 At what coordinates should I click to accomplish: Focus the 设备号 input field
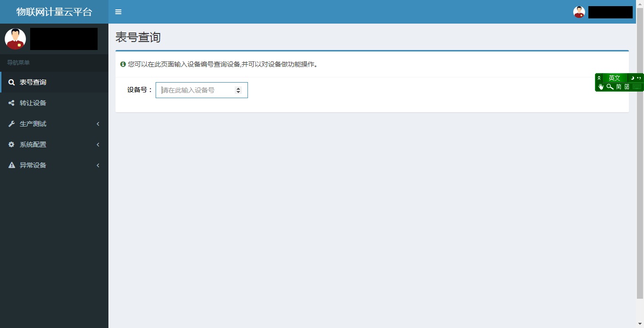(201, 90)
